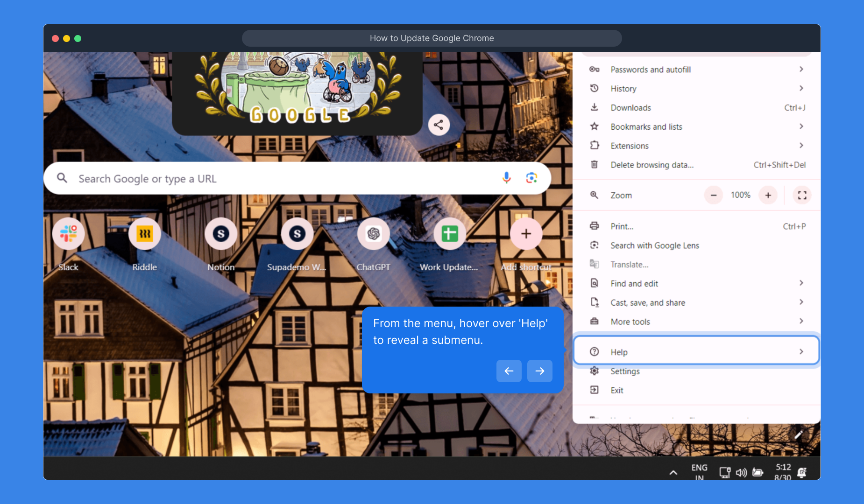Go back to previous tutorial step
The width and height of the screenshot is (864, 504).
click(509, 371)
